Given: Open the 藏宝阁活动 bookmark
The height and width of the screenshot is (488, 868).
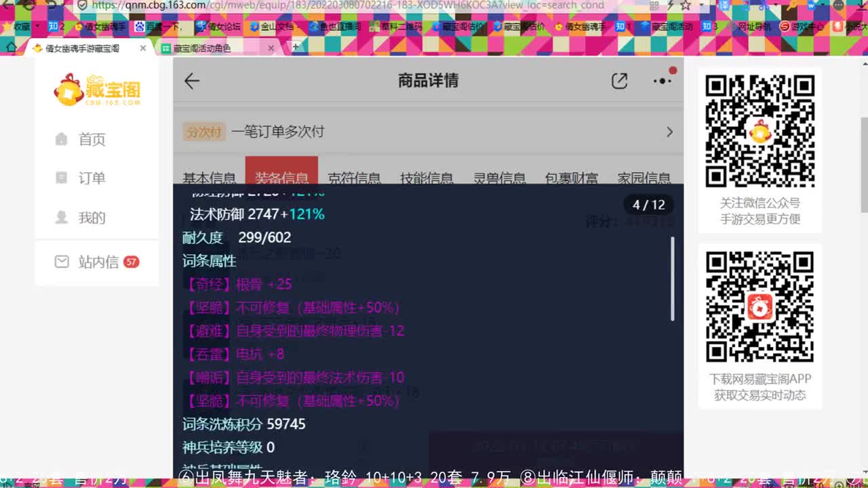Looking at the screenshot, I should [667, 26].
